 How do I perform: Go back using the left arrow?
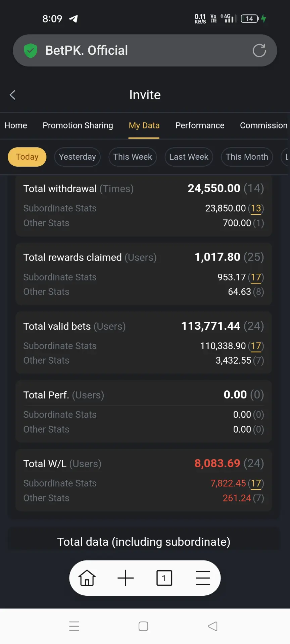13,95
